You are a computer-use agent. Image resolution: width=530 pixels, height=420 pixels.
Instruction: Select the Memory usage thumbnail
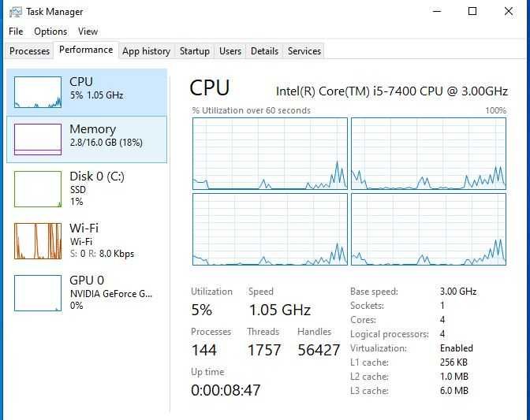pos(37,139)
